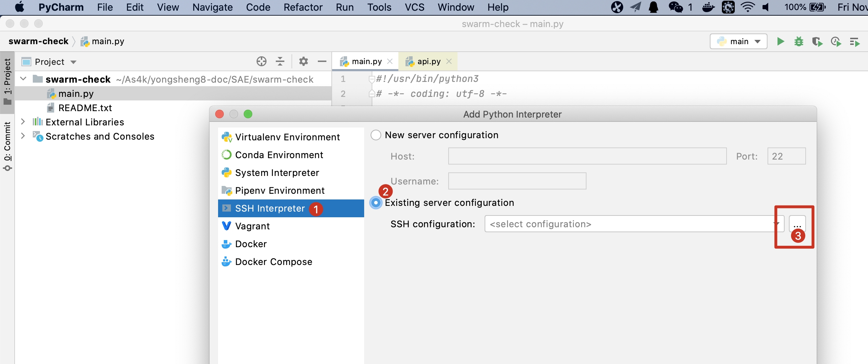This screenshot has height=364, width=868.
Task: Click the WeChat menu bar icon
Action: point(676,7)
